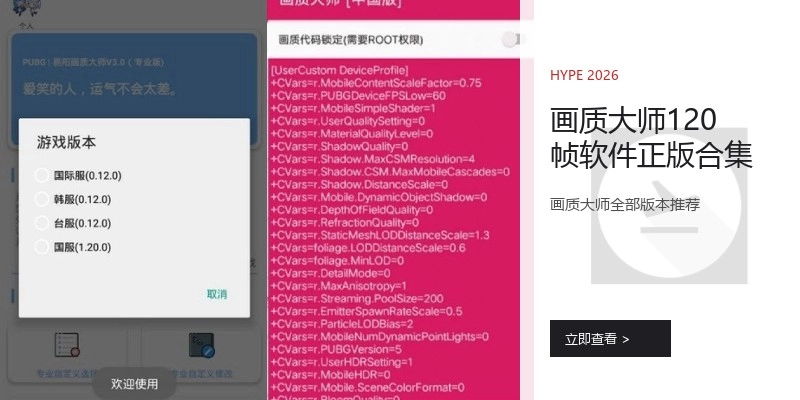Click the 画质大师120帧软件正版合集 headline
The image size is (800, 400).
pos(651,137)
